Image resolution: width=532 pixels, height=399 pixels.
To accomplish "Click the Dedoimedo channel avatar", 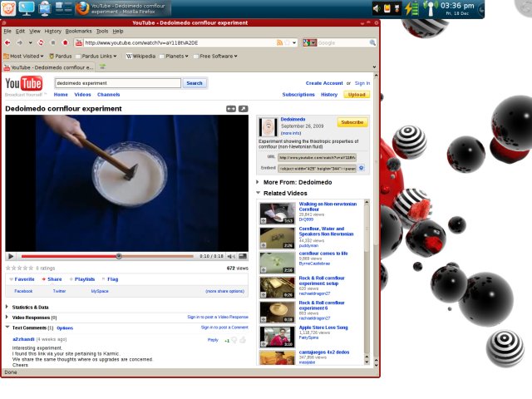I will [268, 127].
